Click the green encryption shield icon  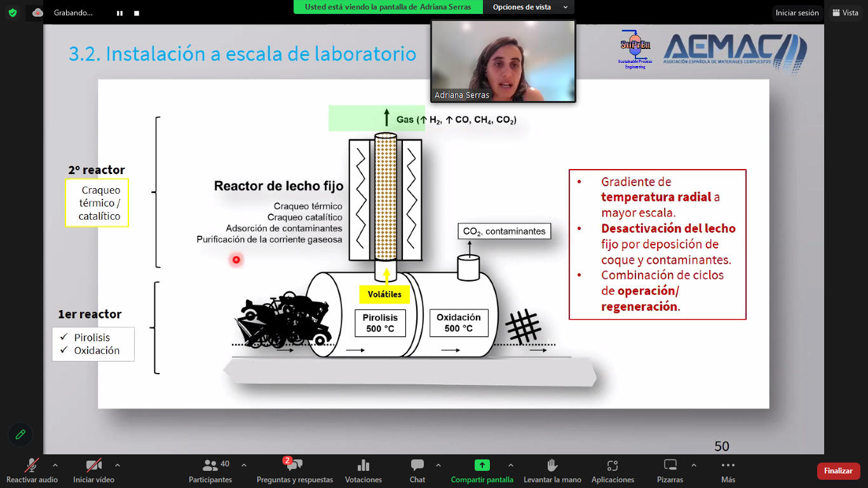point(13,13)
